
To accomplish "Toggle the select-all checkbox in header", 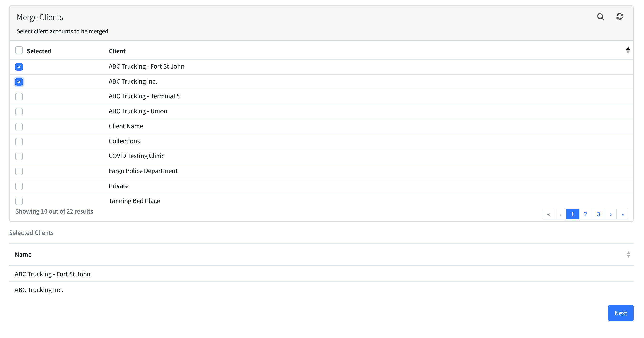I will click(19, 50).
